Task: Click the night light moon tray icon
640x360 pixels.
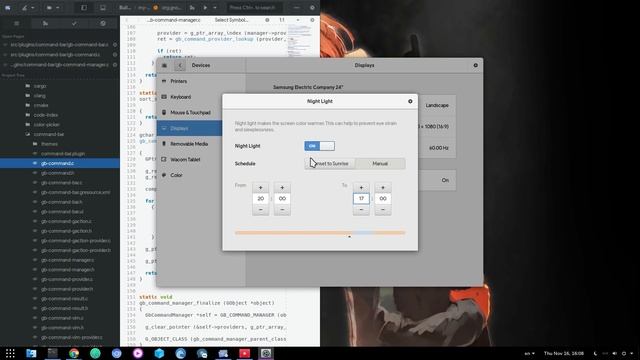Action: click(x=596, y=353)
